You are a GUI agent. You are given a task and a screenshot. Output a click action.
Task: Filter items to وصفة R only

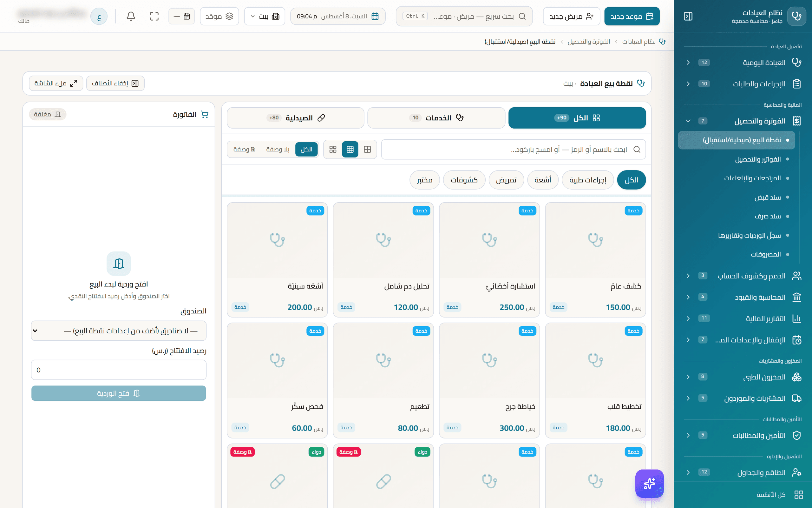(244, 150)
